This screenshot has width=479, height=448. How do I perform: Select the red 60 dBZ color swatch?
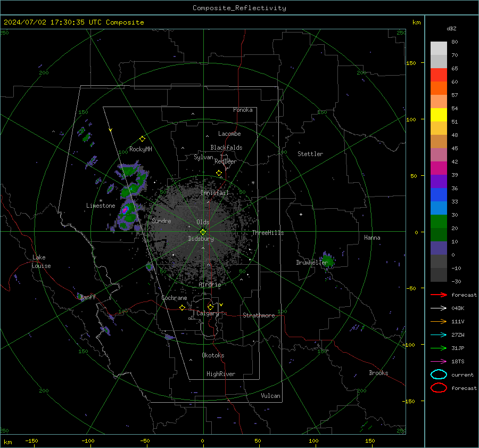pos(439,75)
